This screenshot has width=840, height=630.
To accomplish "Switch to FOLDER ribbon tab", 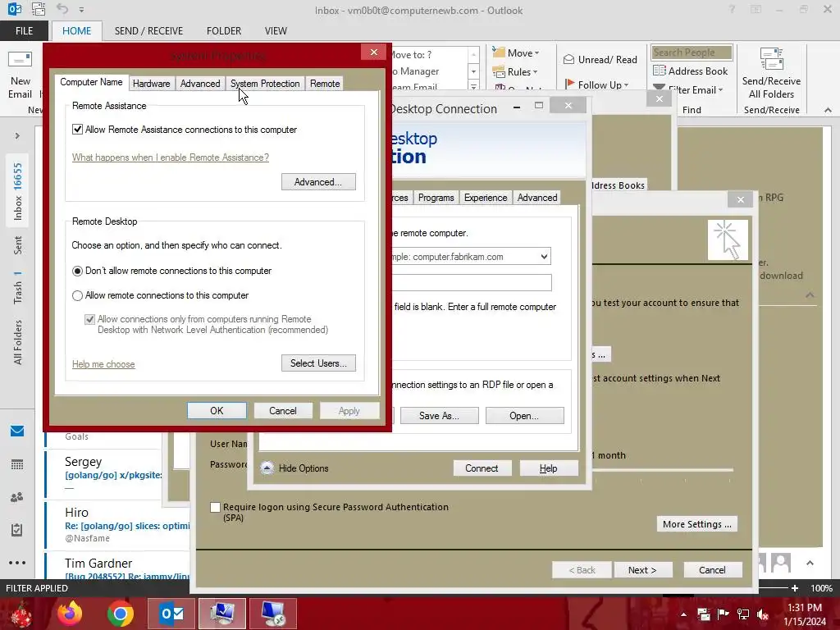I will coord(224,30).
